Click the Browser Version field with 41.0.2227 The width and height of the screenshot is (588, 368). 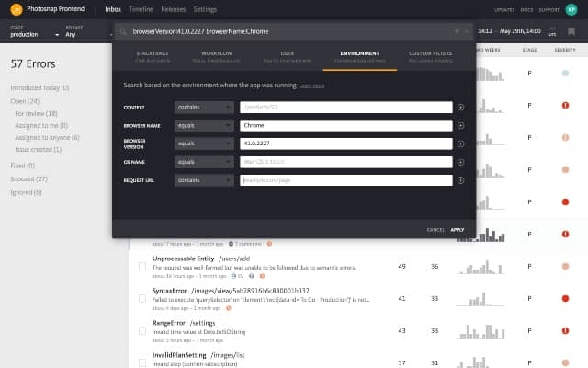tap(346, 144)
